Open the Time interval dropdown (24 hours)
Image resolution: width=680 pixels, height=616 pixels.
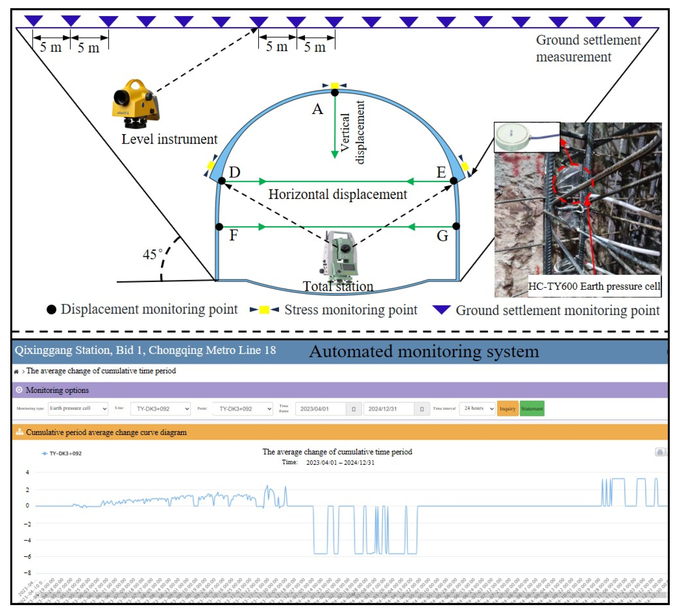pyautogui.click(x=477, y=408)
